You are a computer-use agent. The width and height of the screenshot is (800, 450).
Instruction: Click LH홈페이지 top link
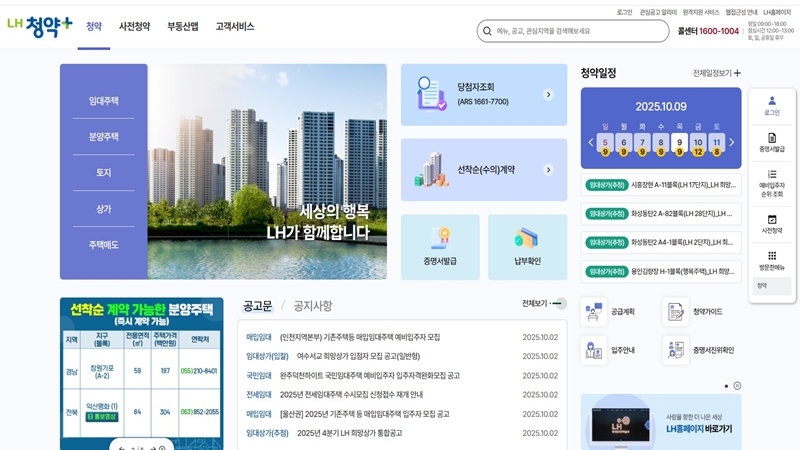click(777, 12)
